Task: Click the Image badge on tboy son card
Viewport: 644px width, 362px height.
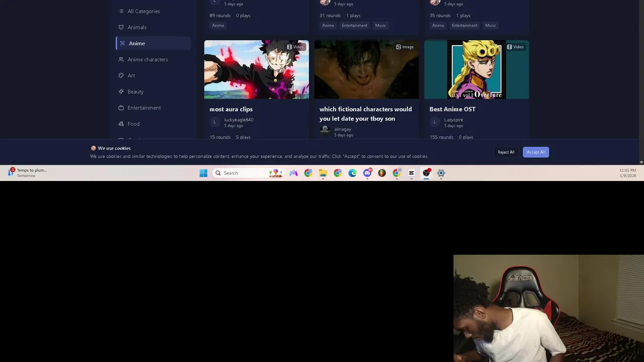Action: [405, 47]
